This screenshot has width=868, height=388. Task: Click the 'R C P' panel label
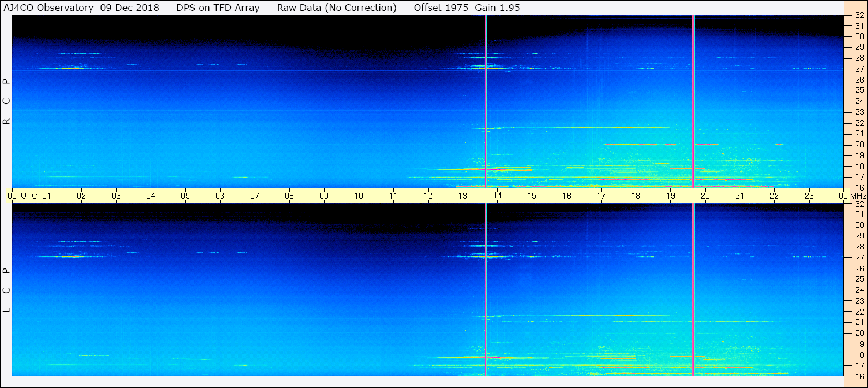[7, 101]
